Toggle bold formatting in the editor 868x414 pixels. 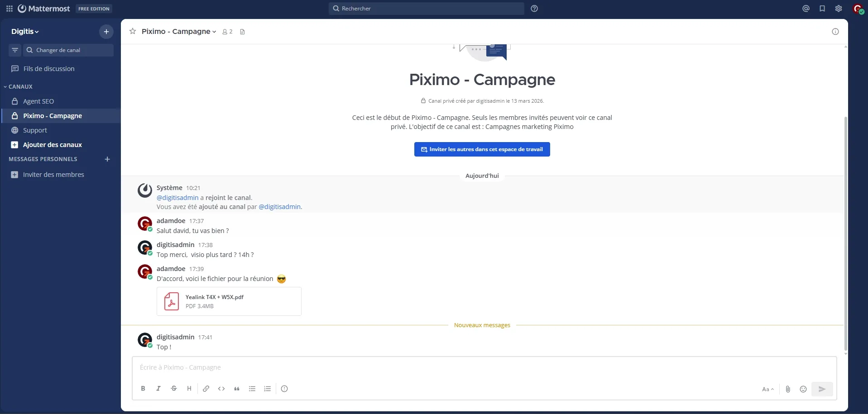coord(143,389)
